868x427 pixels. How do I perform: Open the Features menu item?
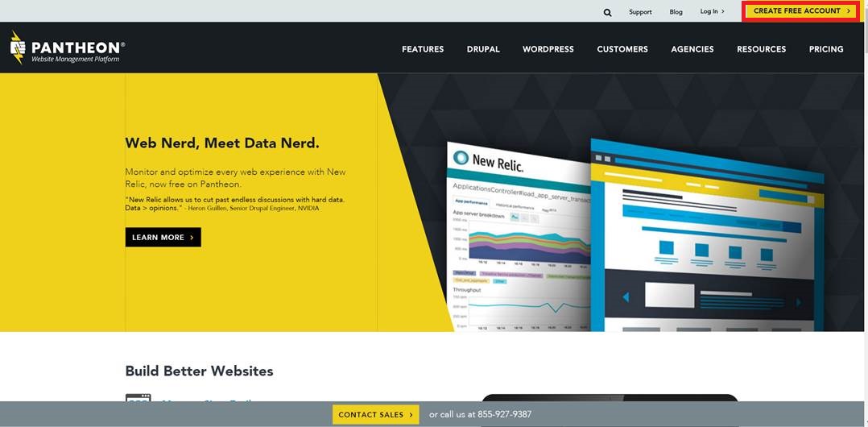coord(423,49)
